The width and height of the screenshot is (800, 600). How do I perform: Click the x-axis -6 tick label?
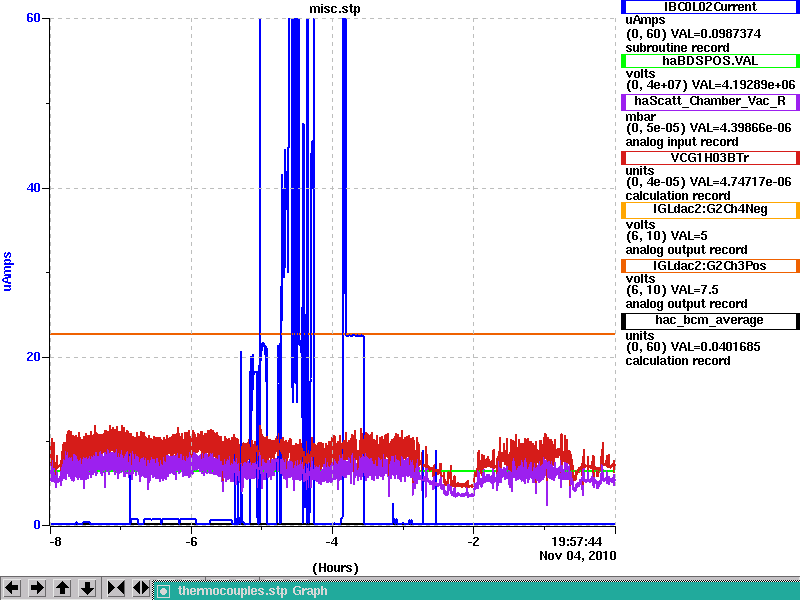191,541
